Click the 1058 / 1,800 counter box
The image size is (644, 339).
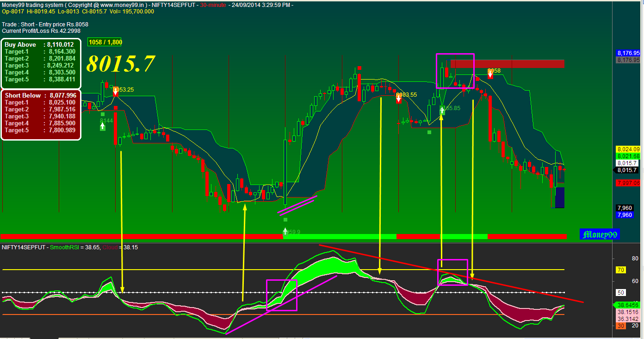pos(105,42)
